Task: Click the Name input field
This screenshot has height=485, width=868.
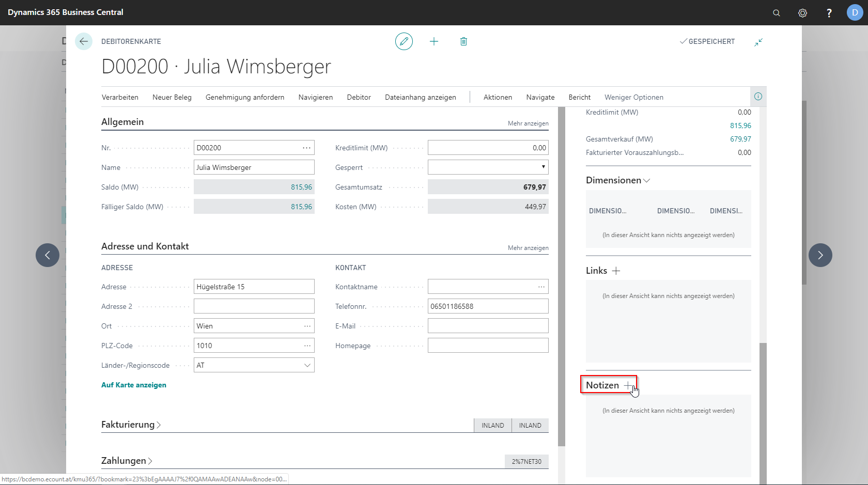Action: (254, 167)
